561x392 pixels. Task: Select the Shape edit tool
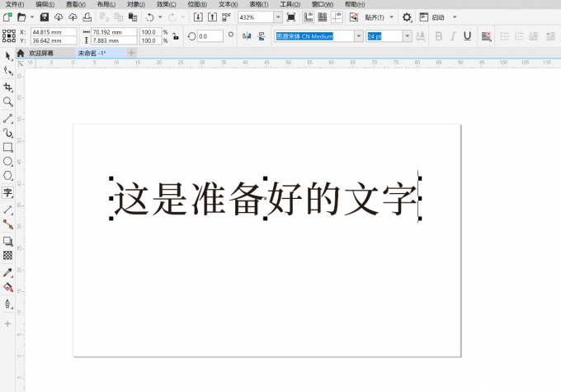click(8, 70)
